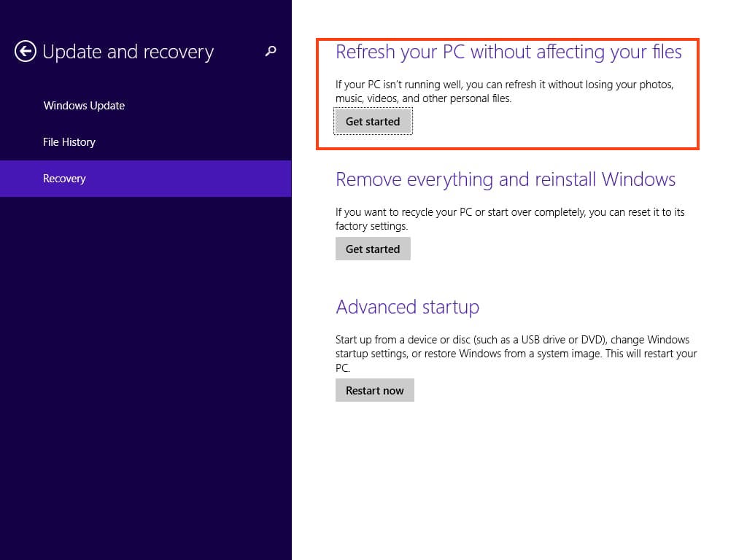Click the Remove everything and reinstall Windows heading

[x=505, y=179]
